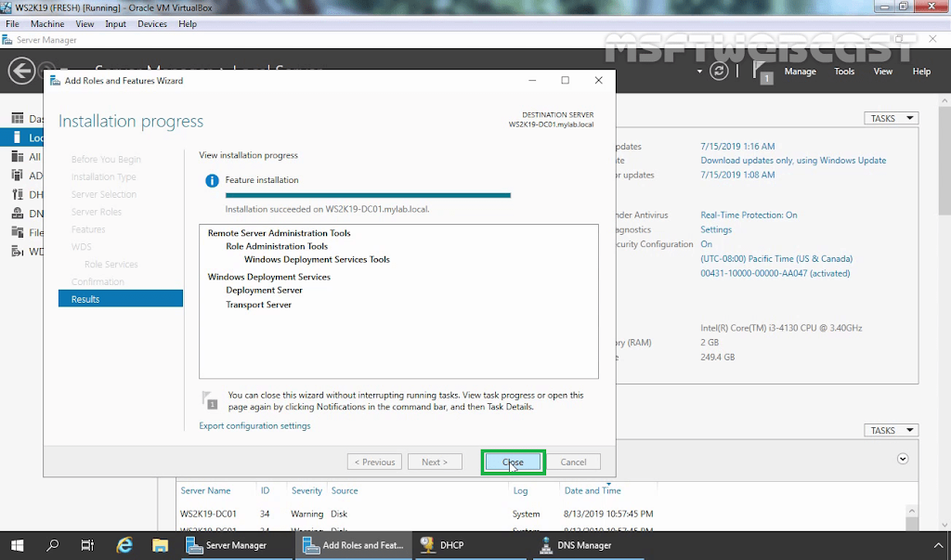This screenshot has height=560, width=951.
Task: Open File Explorer from the taskbar
Action: (160, 545)
